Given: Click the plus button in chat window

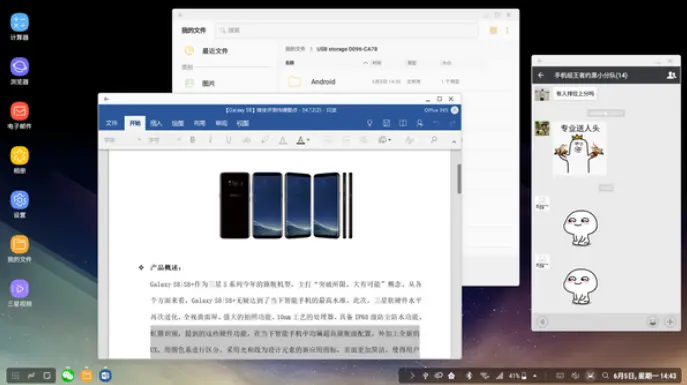Looking at the screenshot, I should tap(670, 322).
